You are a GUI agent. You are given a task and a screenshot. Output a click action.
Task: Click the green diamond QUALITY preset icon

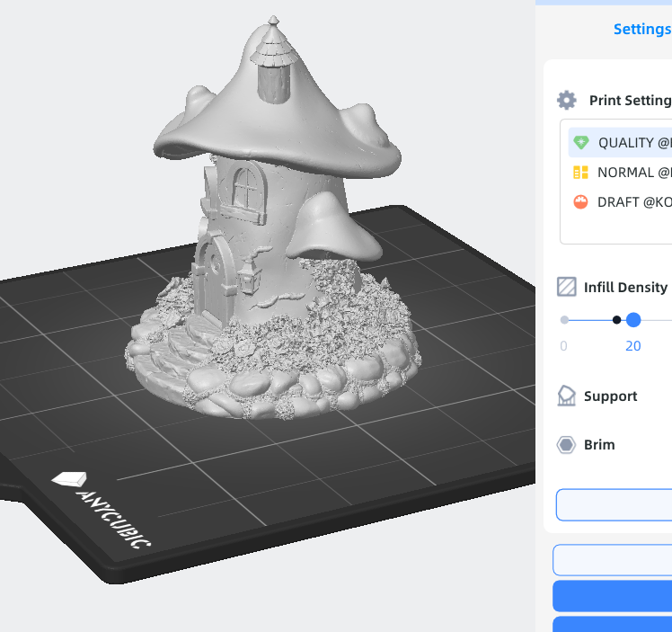[x=581, y=142]
